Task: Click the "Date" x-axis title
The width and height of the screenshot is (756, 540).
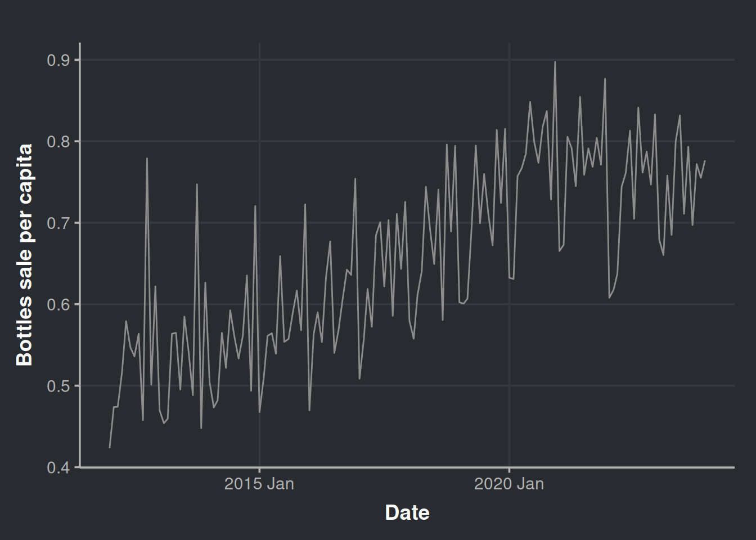Action: [x=407, y=512]
